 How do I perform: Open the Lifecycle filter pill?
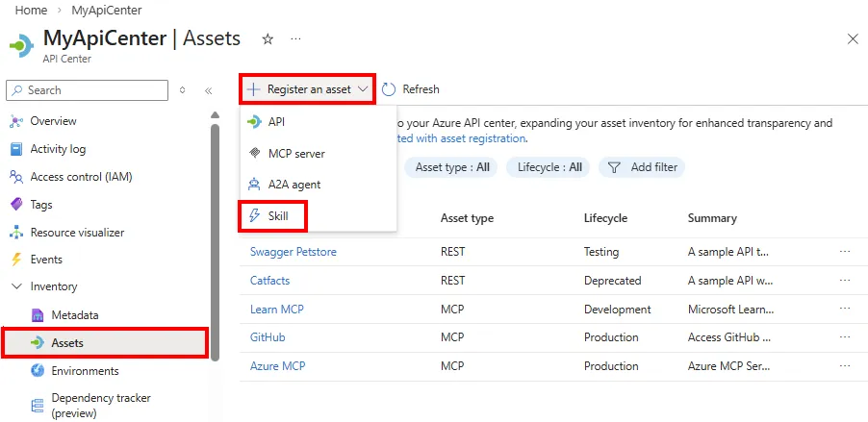(549, 167)
